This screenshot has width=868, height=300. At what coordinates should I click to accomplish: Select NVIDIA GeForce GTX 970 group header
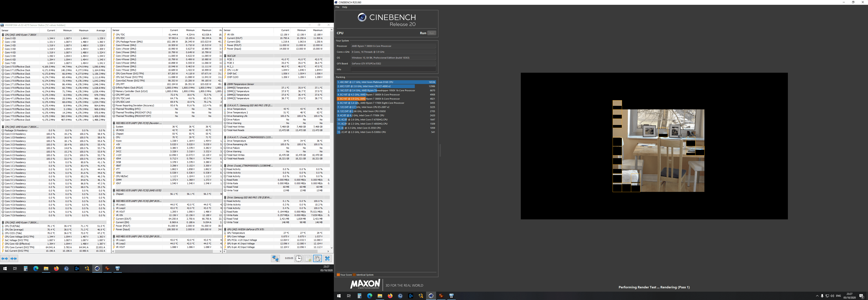[x=277, y=229]
